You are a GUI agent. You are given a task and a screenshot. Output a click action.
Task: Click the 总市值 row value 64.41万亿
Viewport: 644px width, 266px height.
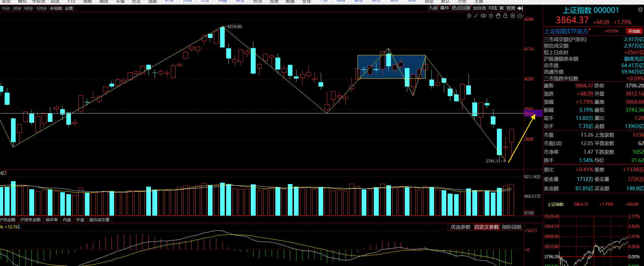point(632,65)
